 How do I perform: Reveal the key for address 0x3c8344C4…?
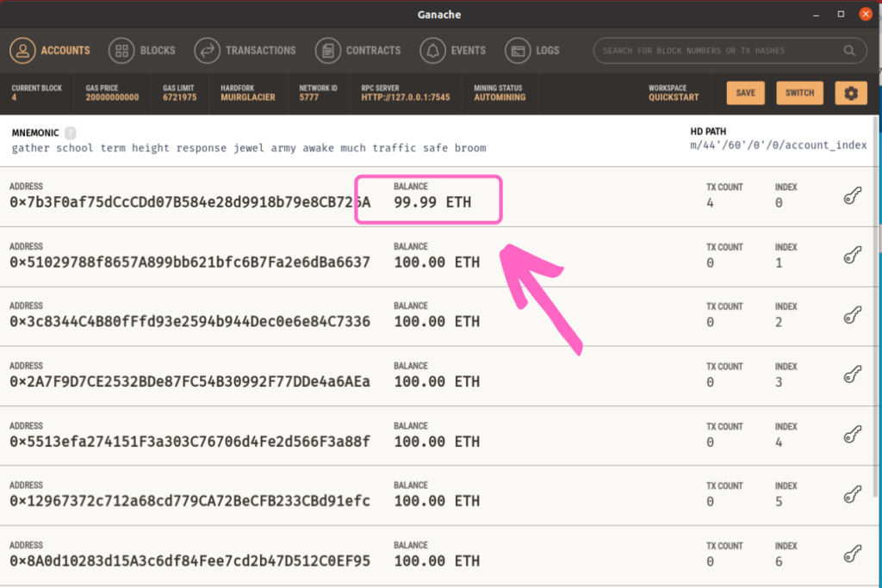(x=852, y=315)
